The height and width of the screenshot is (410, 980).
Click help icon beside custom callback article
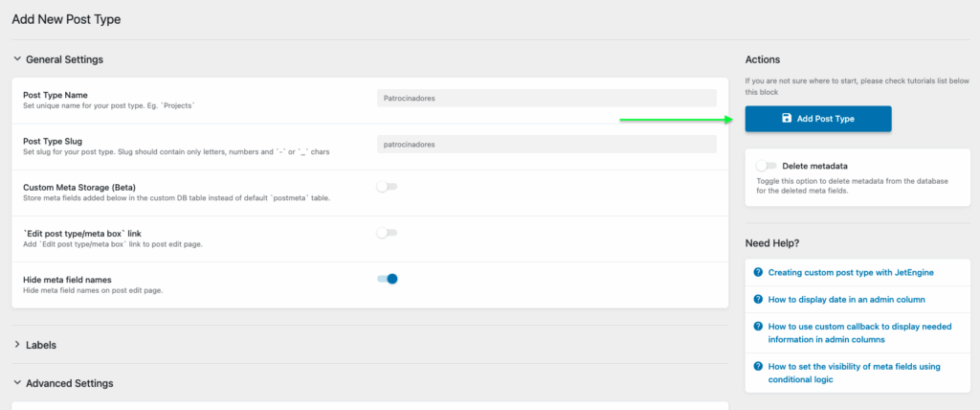(758, 327)
